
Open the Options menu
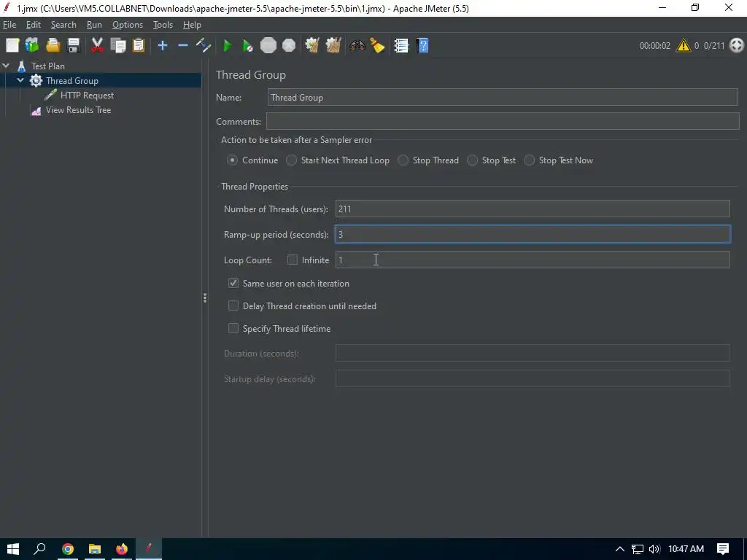tap(127, 25)
